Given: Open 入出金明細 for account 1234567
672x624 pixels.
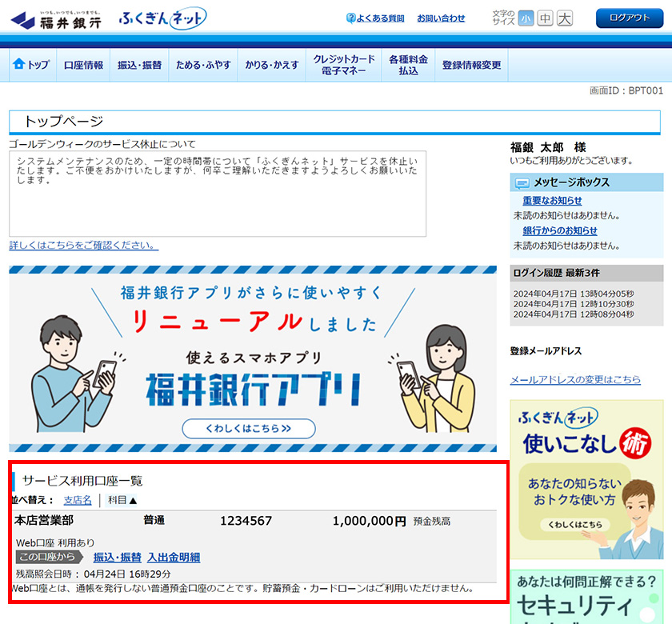Looking at the screenshot, I should (174, 557).
